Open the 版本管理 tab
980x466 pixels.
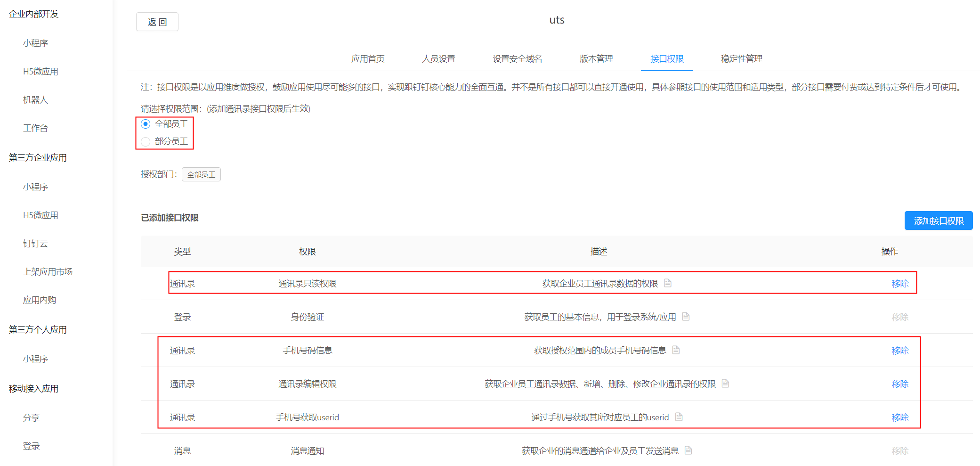[x=596, y=59]
